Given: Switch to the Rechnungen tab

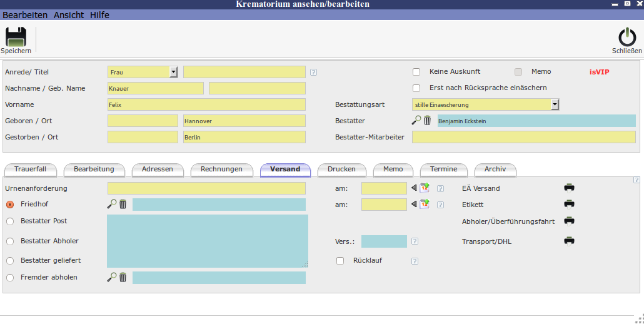Looking at the screenshot, I should click(x=221, y=170).
